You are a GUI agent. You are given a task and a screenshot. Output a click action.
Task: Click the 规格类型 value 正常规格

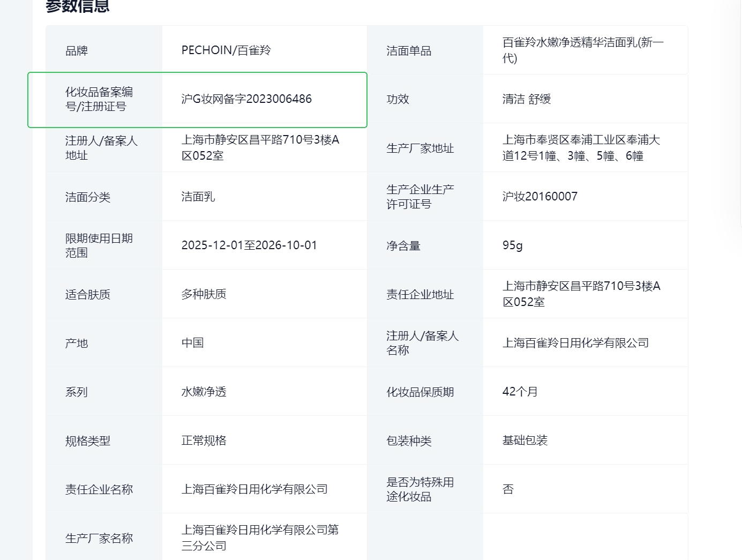204,440
